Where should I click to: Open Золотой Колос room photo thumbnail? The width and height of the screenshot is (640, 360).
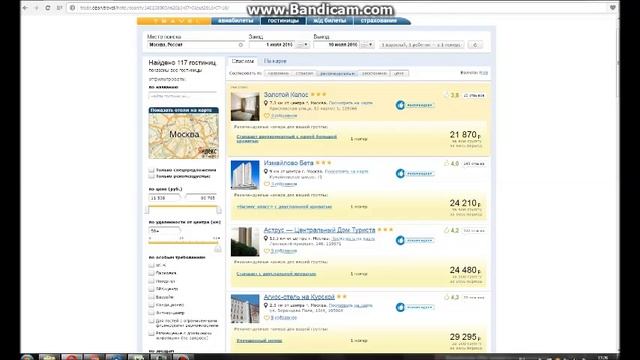[x=245, y=107]
